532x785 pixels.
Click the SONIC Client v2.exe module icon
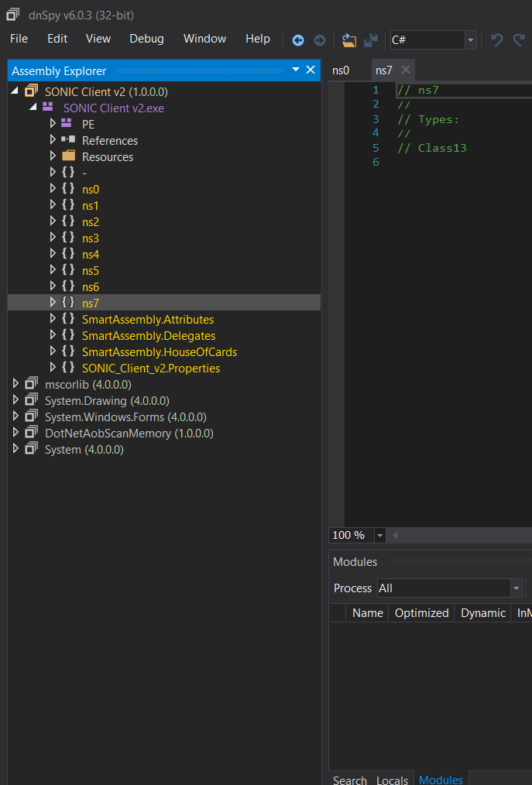(x=47, y=107)
